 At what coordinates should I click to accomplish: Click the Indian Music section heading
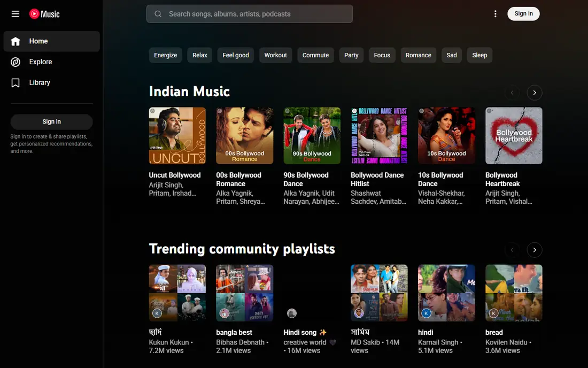click(189, 91)
